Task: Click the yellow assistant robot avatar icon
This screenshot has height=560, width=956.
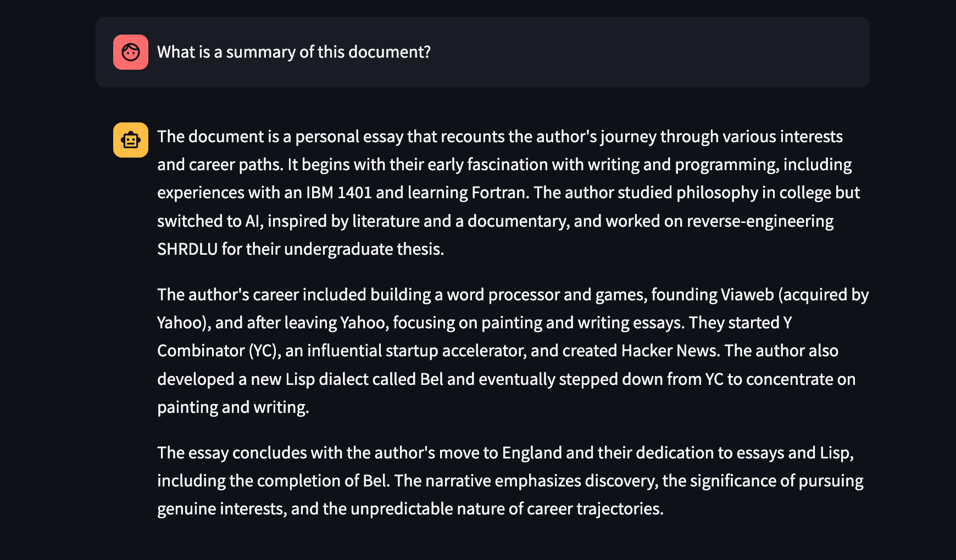Action: [131, 140]
